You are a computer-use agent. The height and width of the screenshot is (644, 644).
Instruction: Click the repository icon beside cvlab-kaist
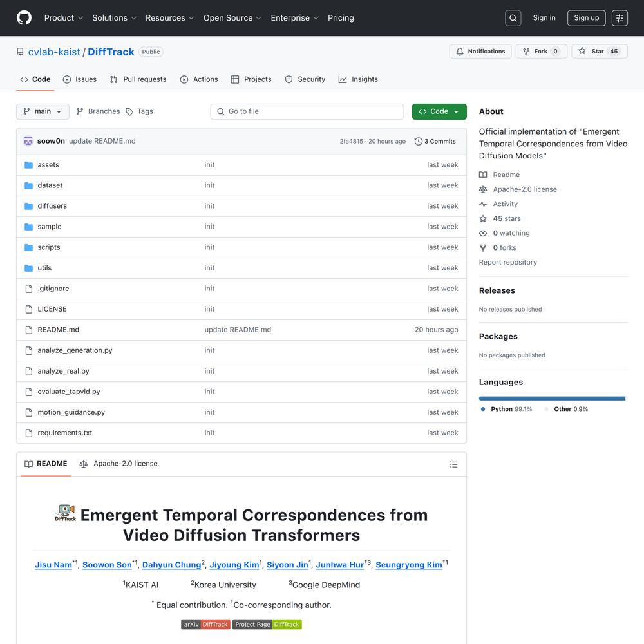coord(20,52)
